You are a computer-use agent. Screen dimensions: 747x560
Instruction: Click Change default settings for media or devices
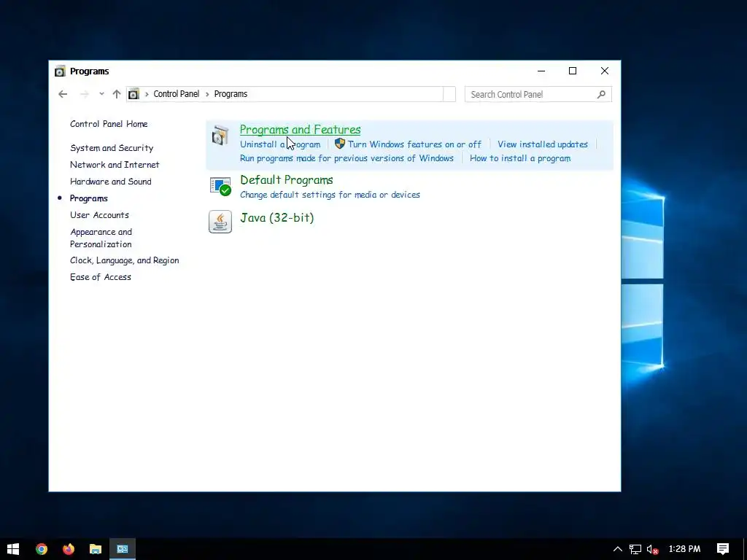tap(330, 194)
